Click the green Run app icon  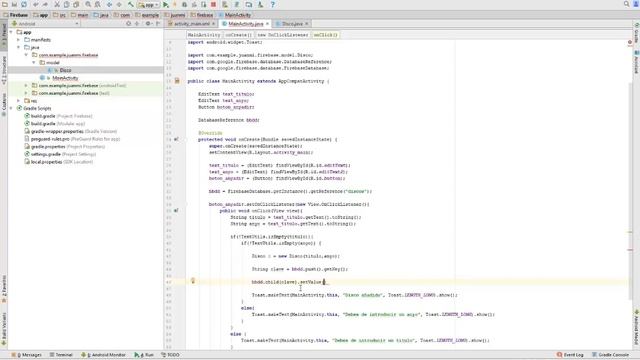click(x=166, y=4)
